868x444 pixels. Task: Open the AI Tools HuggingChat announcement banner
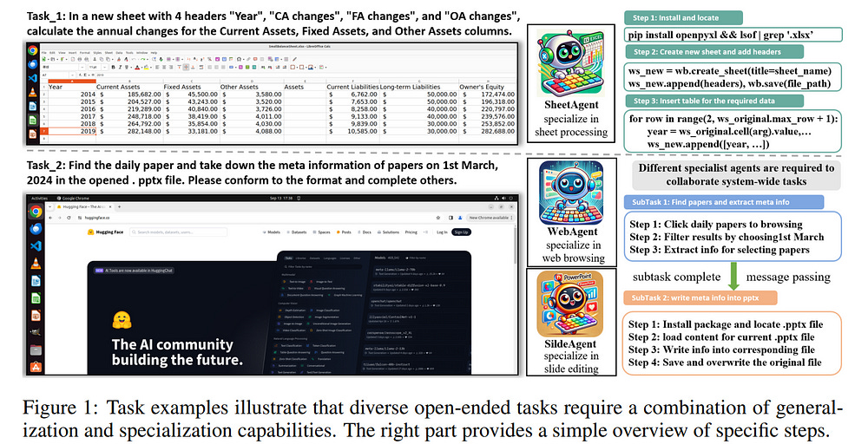pyautogui.click(x=134, y=271)
